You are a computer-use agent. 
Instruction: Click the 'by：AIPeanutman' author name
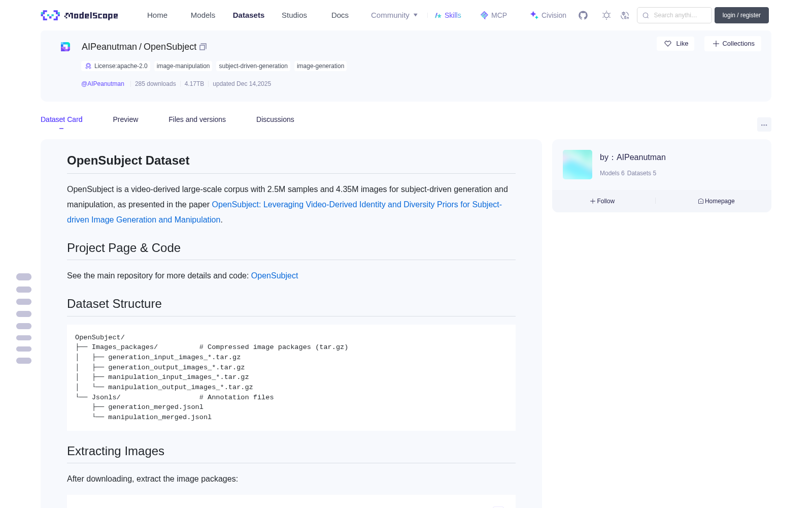[633, 157]
